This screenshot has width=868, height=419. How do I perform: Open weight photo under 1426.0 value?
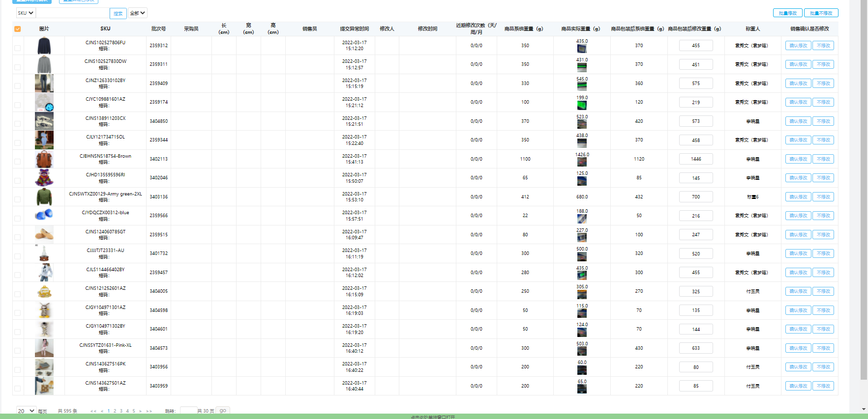(x=582, y=162)
